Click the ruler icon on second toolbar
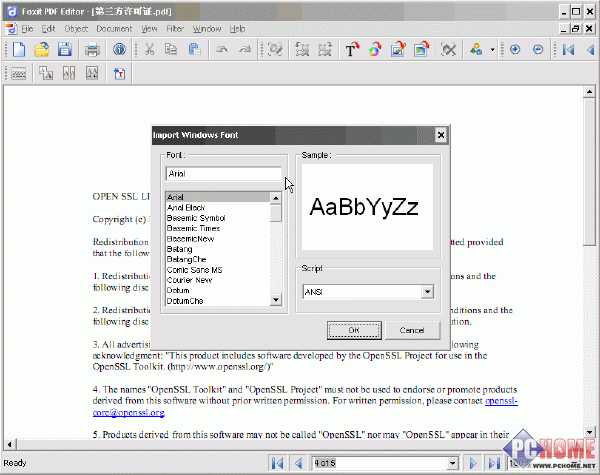The width and height of the screenshot is (600, 475). pos(18,73)
